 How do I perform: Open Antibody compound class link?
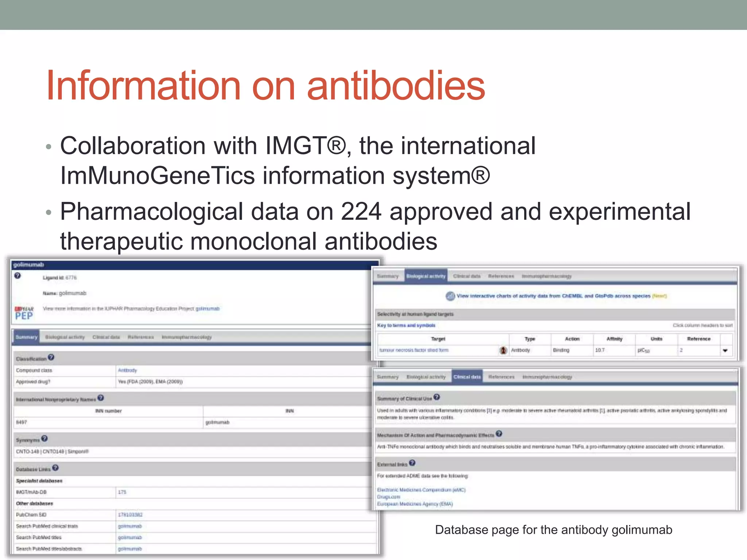(127, 370)
